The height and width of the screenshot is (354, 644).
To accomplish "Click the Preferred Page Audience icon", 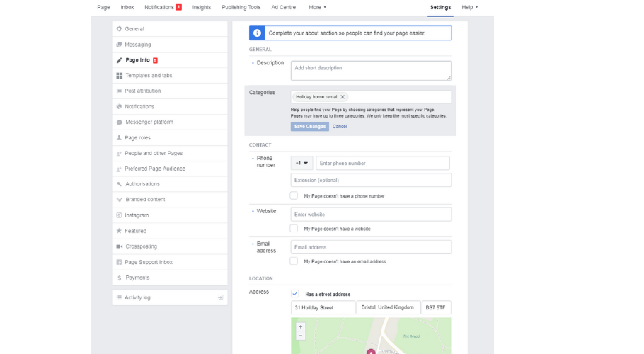I will pyautogui.click(x=119, y=169).
